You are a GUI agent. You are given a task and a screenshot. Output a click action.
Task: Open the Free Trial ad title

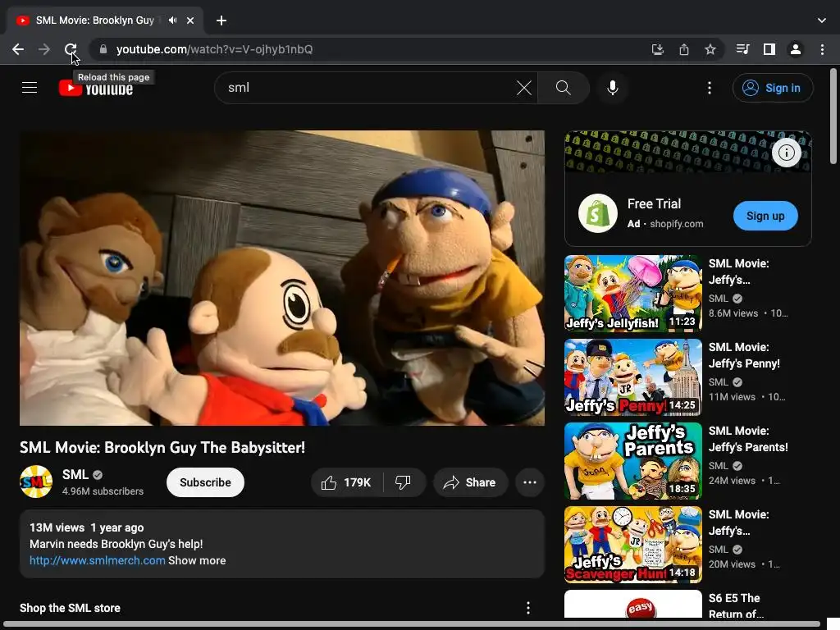(654, 203)
